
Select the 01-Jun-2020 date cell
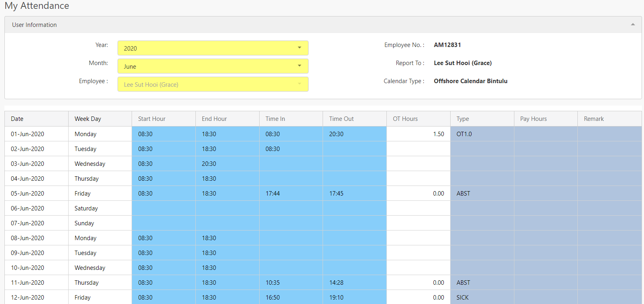[37, 134]
